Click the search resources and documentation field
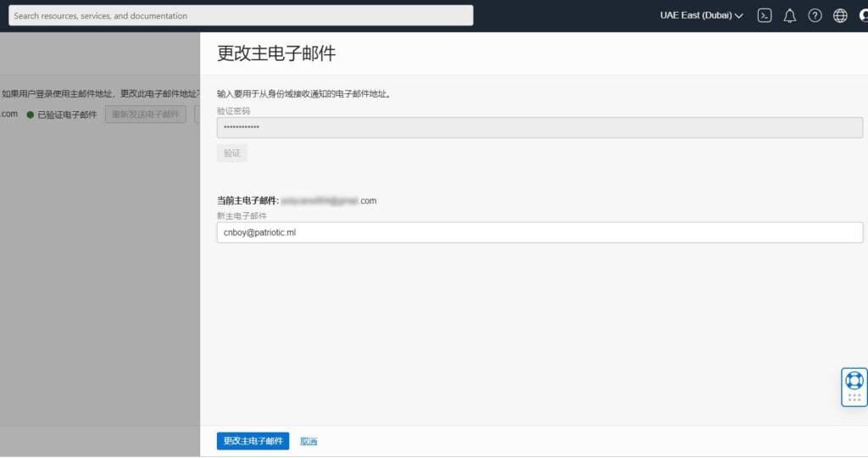The height and width of the screenshot is (458, 868). (241, 15)
